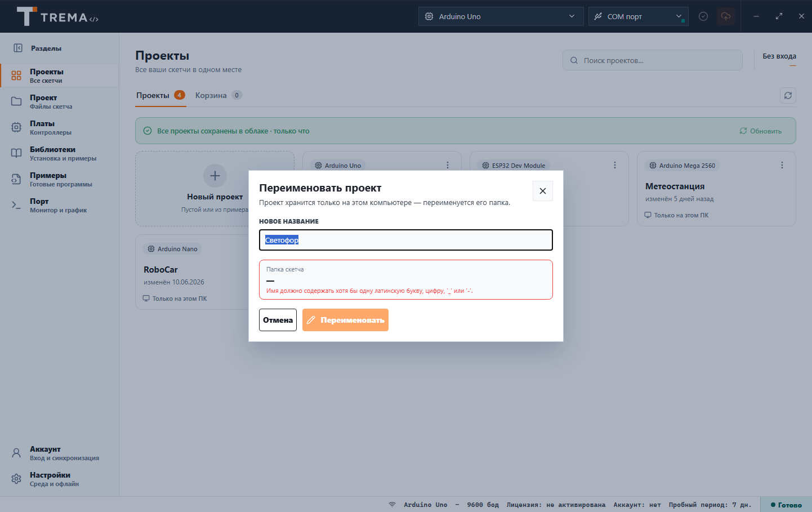Open Arduino Uno card options menu

point(448,165)
